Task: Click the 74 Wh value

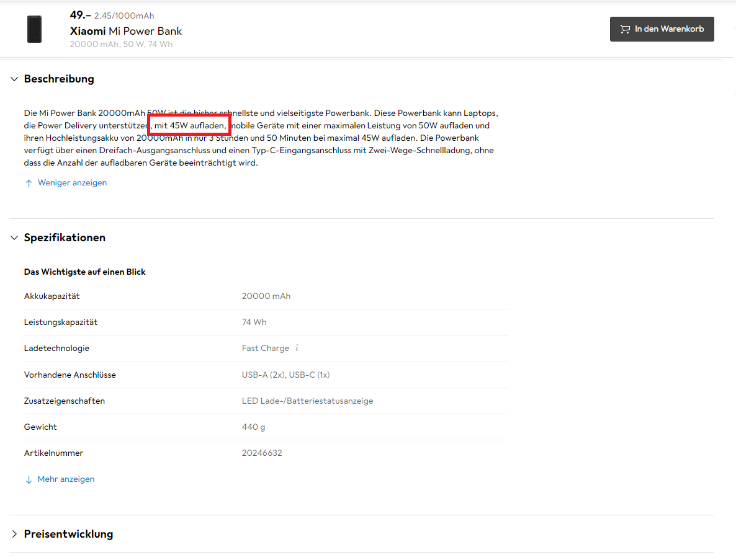Action: point(254,322)
